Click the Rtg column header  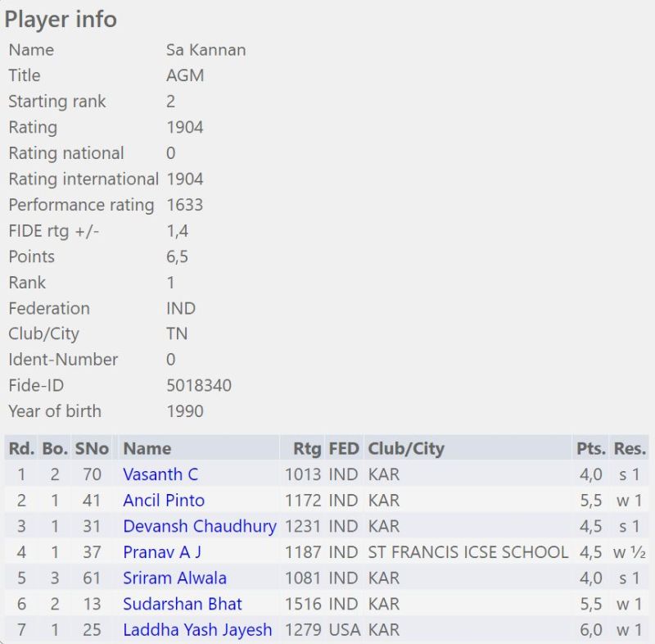pos(307,448)
